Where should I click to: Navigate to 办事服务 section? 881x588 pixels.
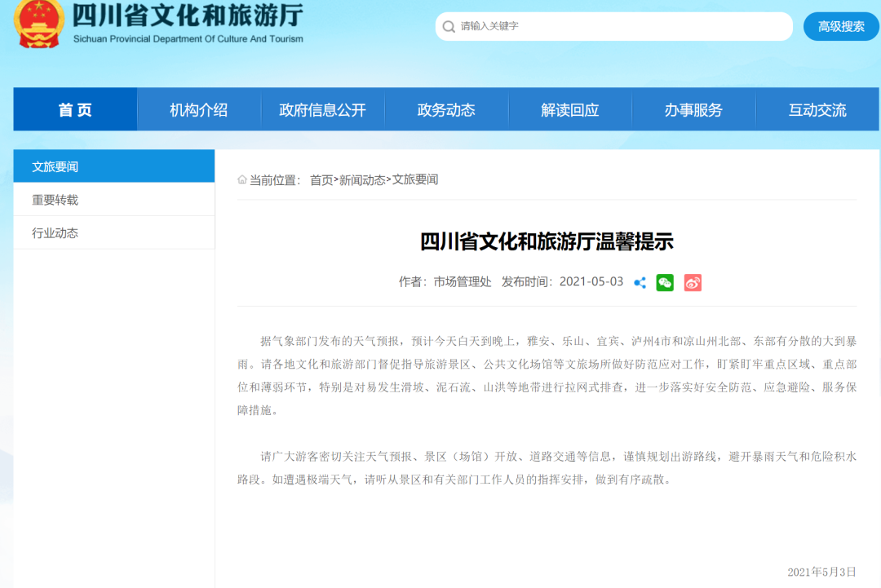(693, 109)
